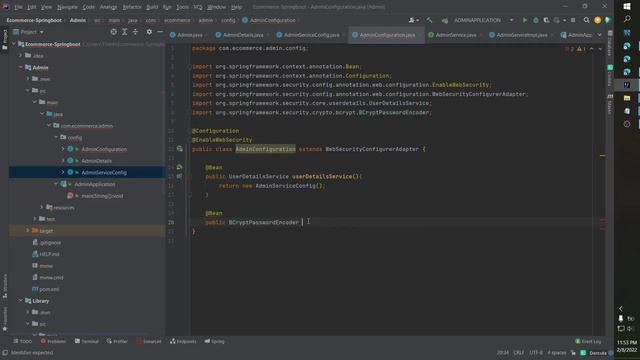Click the errors count indicator in the editor

(569, 49)
